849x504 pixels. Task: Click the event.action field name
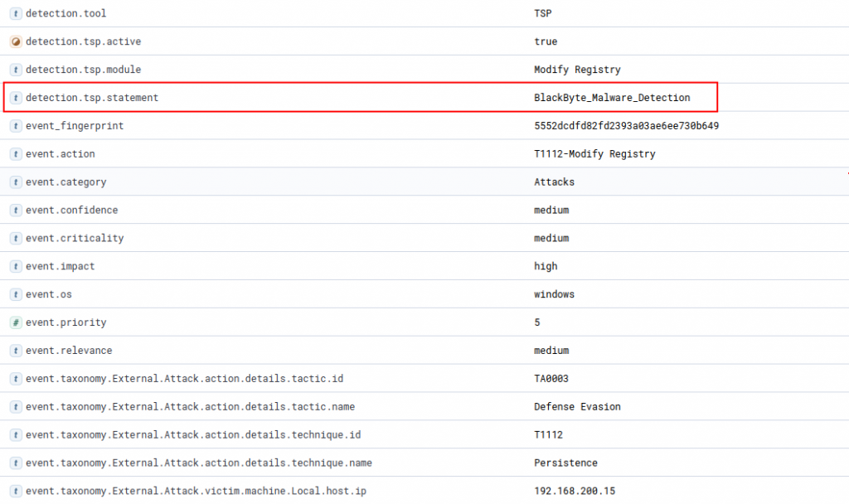60,154
